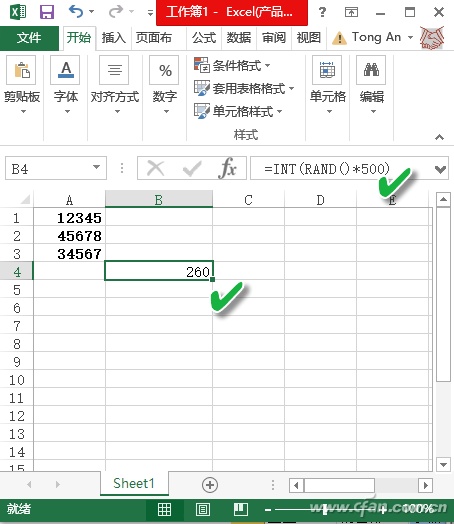The image size is (454, 524).
Task: Click the Select All corner triangle
Action: click(x=25, y=199)
